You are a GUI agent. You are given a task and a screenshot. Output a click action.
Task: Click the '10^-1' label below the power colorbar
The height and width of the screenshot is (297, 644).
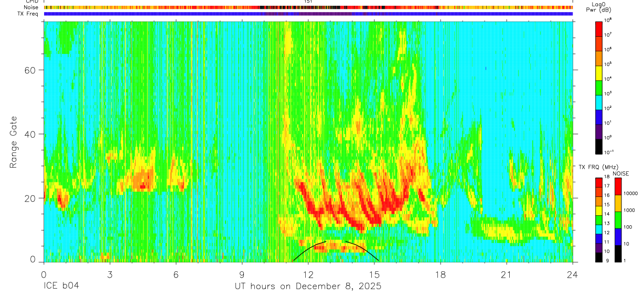[609, 152]
